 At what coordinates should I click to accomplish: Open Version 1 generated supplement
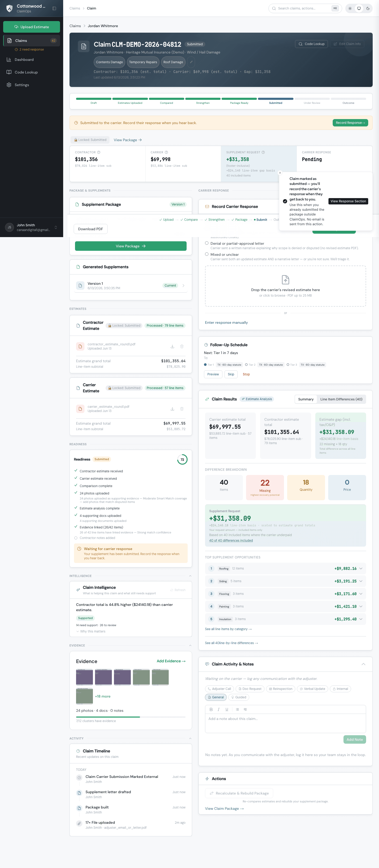(131, 285)
